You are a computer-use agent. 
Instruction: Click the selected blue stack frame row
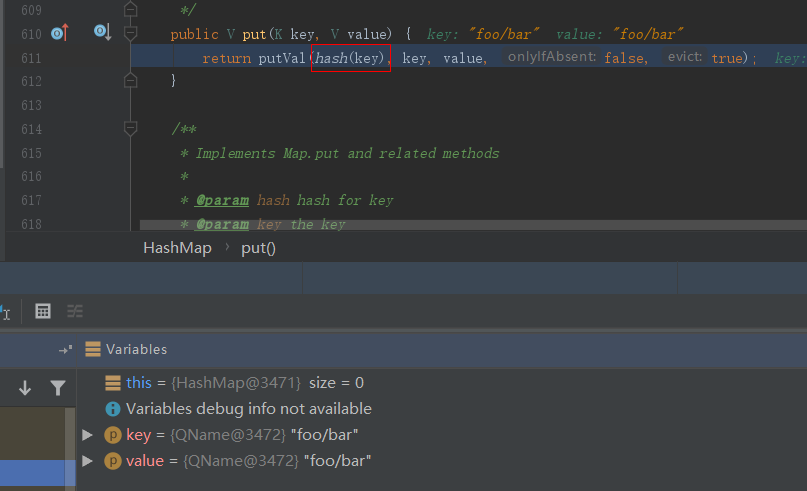pyautogui.click(x=37, y=472)
